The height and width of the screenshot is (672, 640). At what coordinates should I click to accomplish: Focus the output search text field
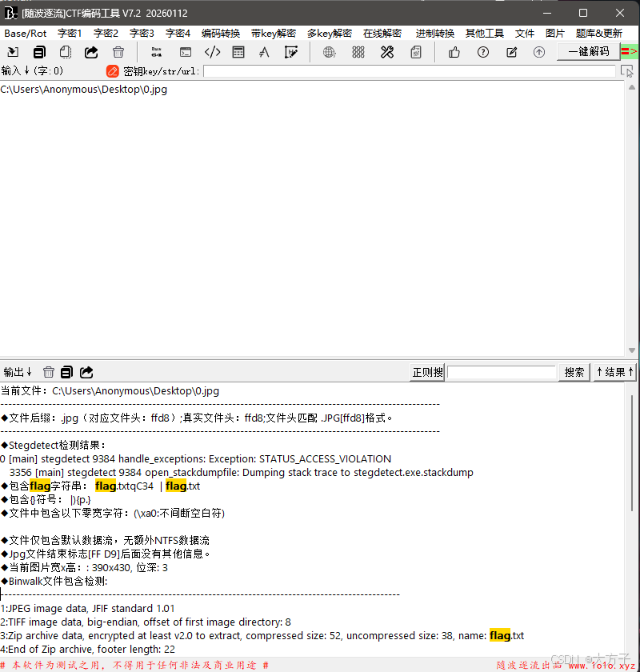[x=502, y=372]
